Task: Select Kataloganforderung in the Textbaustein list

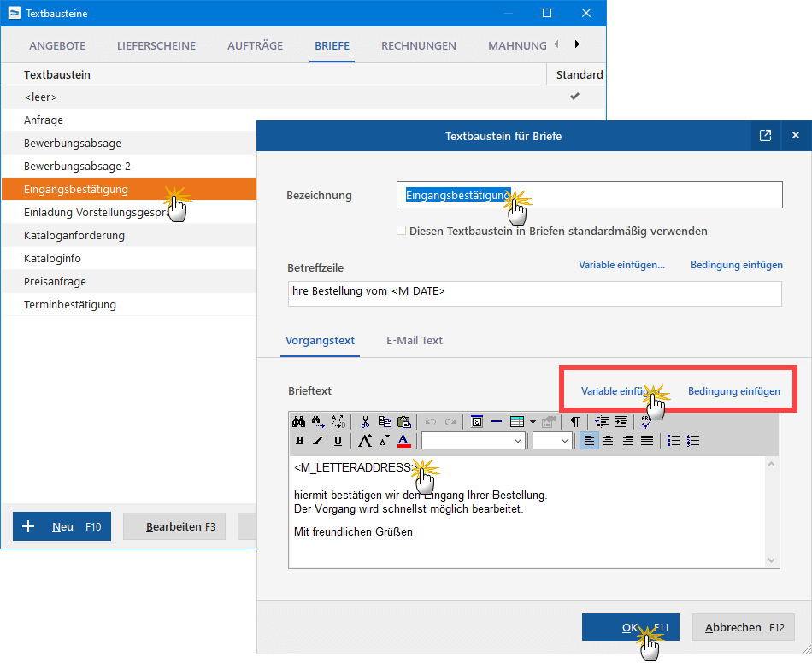Action: (74, 235)
